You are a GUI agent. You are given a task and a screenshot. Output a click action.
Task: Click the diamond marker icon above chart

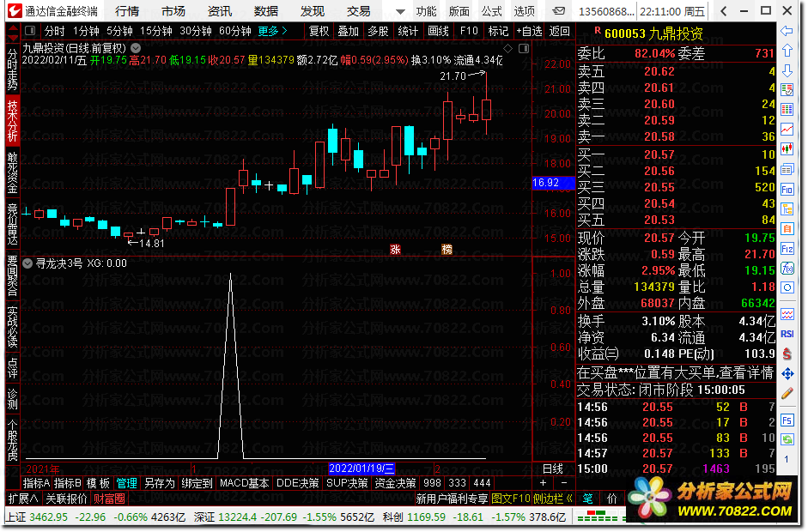tap(508, 48)
